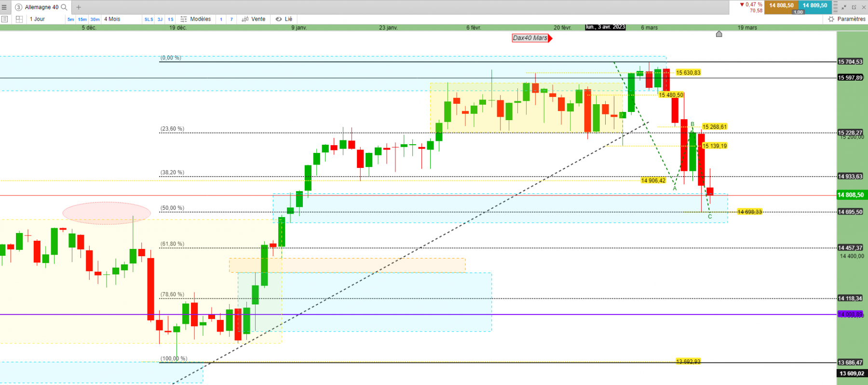Image resolution: width=868 pixels, height=385 pixels.
Task: Click the (0,00 %) Fibonacci label
Action: click(x=171, y=58)
